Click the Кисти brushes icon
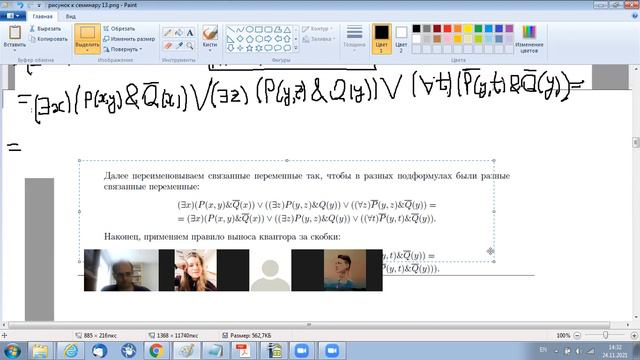640x360 pixels. [210, 33]
